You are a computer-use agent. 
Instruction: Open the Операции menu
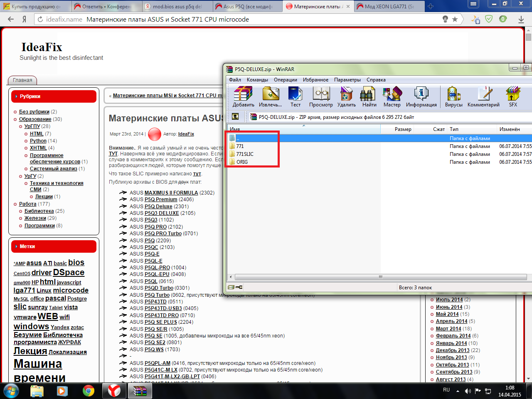pos(286,80)
